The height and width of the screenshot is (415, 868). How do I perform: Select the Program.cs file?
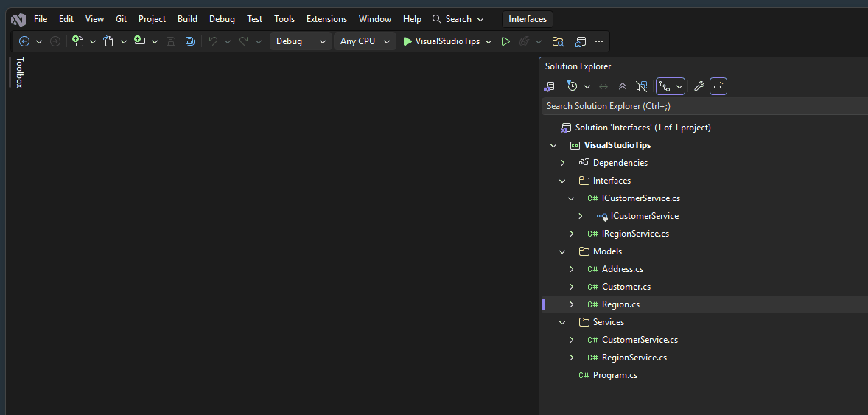pos(615,375)
